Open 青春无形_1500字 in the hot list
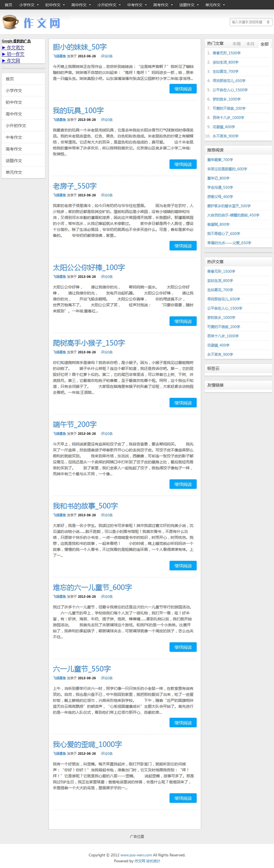Image resolution: width=274 pixels, height=868 pixels. click(x=226, y=53)
